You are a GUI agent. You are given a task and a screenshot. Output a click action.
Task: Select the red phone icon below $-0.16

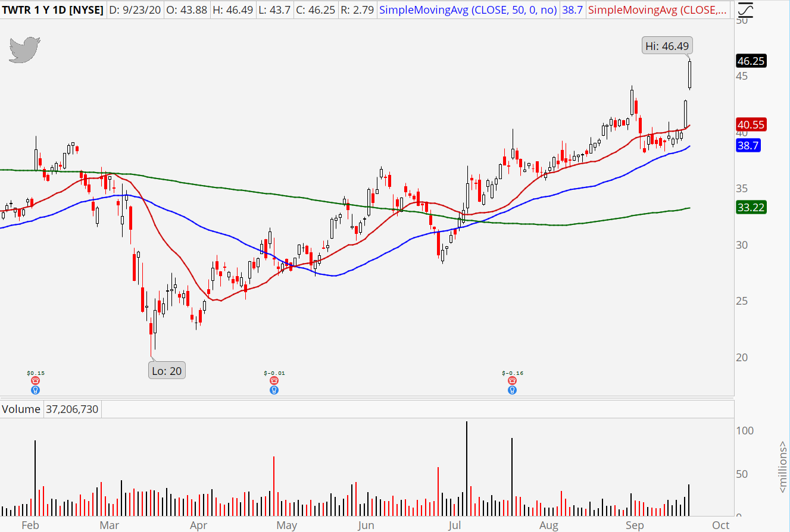pos(512,381)
